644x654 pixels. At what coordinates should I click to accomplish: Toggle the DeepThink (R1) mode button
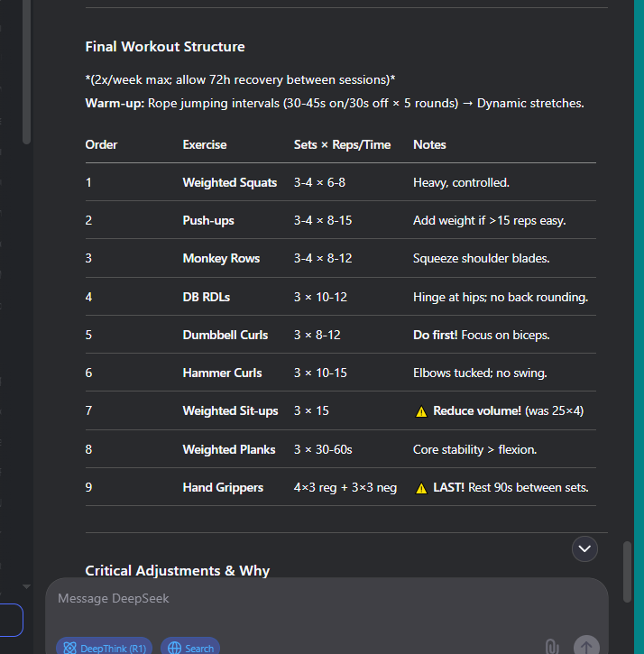[x=104, y=648]
